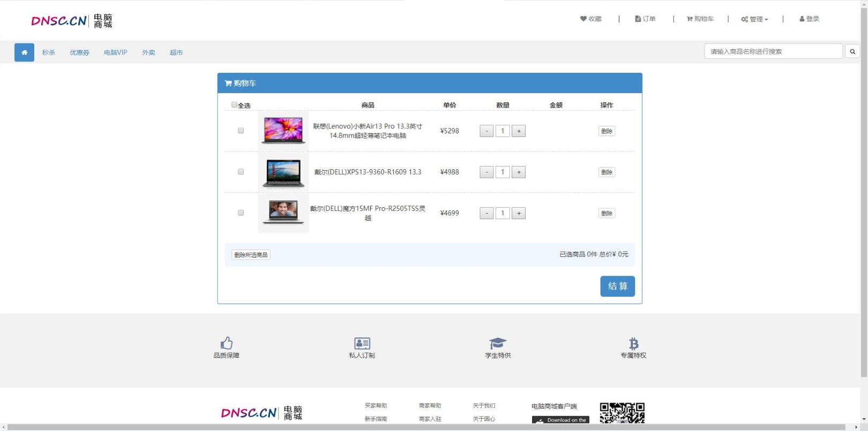Open the 优惠券 nav tab
The image size is (868, 431).
click(79, 52)
